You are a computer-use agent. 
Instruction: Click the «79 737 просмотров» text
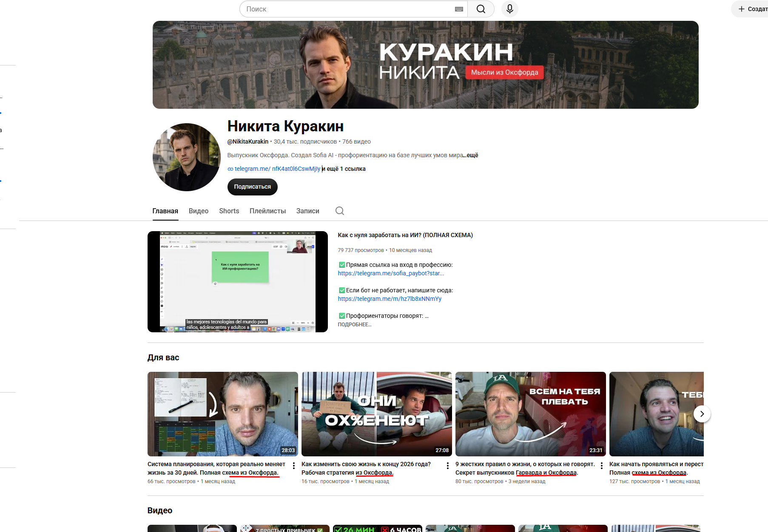tap(361, 250)
